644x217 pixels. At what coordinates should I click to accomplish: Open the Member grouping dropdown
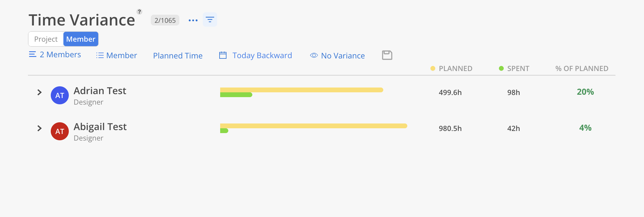[x=117, y=55]
